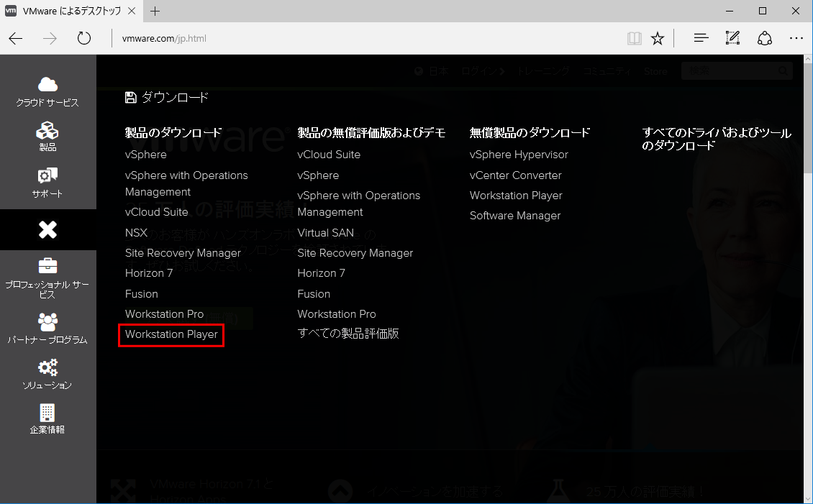Screen dimensions: 813x504
Task: Open vCenter Converter free download
Action: click(515, 175)
